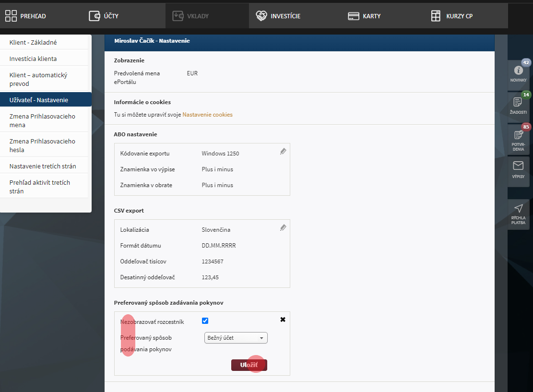Viewport: 533px width, 392px height.
Task: Toggle Nezobrazovať rozcestník checkbox
Action: click(x=205, y=321)
